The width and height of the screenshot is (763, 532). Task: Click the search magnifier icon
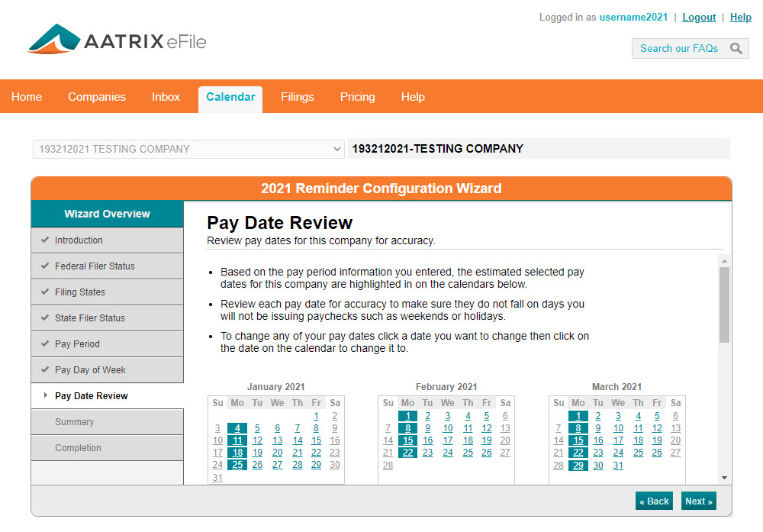point(736,49)
